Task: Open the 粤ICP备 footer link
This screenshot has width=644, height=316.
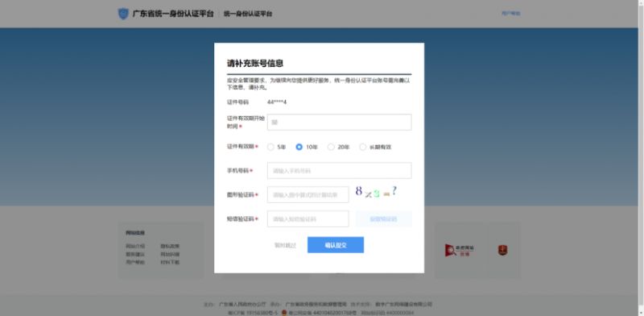Action: click(253, 313)
